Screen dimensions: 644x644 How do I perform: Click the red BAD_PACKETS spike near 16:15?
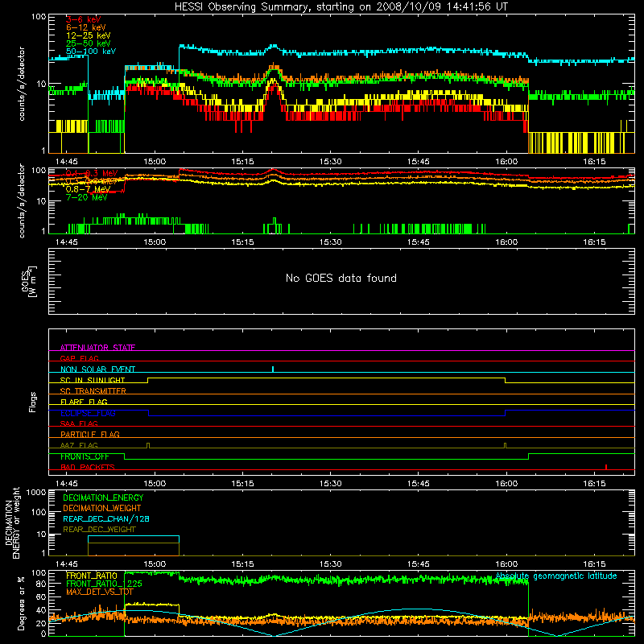606,467
